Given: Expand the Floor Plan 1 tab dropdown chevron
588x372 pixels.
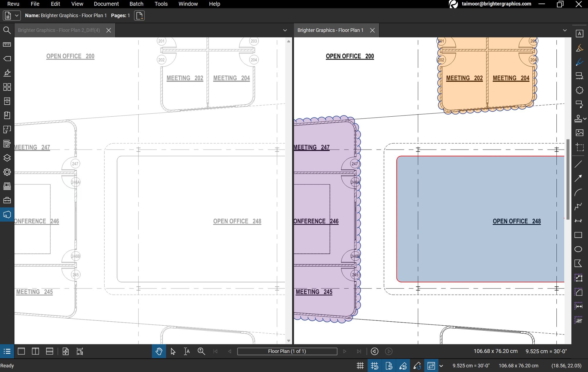Looking at the screenshot, I should pos(565,30).
